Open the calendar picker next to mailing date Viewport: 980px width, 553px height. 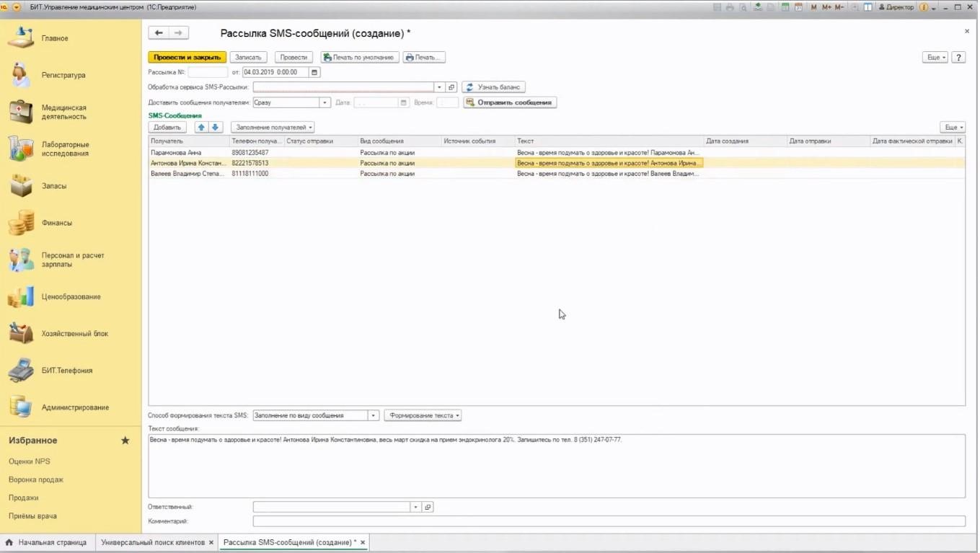pyautogui.click(x=314, y=72)
